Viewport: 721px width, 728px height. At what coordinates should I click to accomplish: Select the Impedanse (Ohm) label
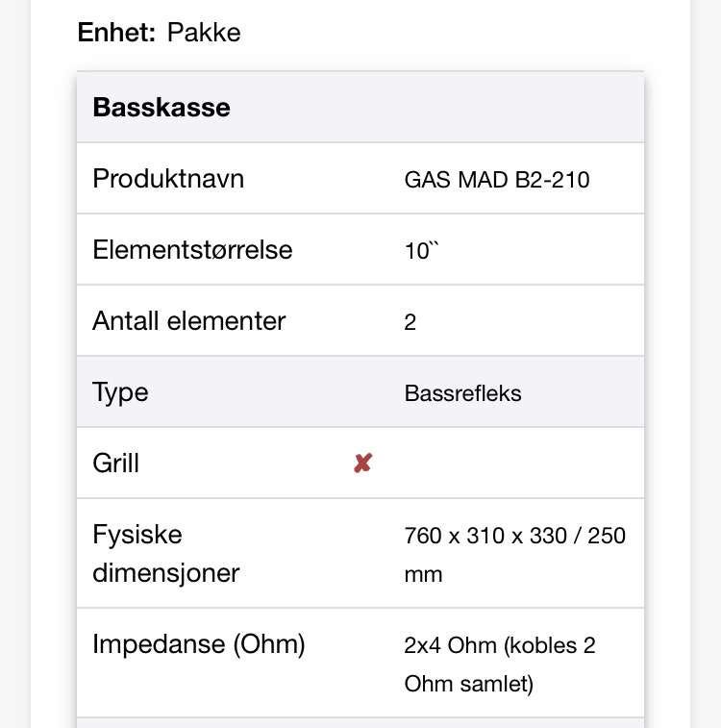tap(199, 644)
